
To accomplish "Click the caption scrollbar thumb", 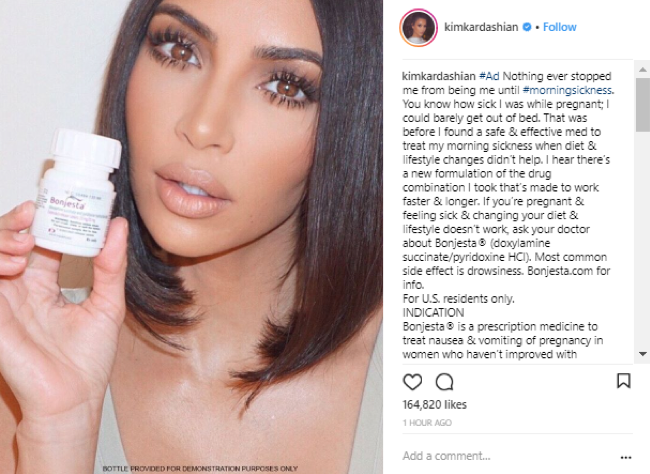I will pos(643,104).
